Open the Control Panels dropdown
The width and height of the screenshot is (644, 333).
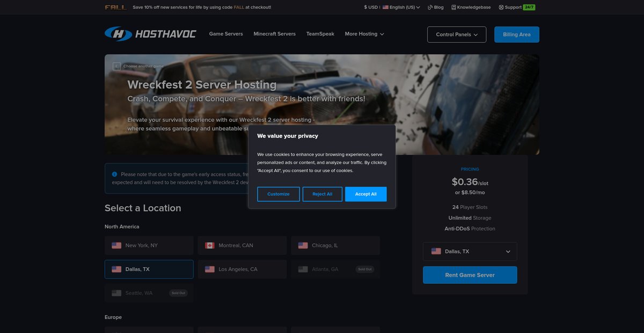click(457, 34)
